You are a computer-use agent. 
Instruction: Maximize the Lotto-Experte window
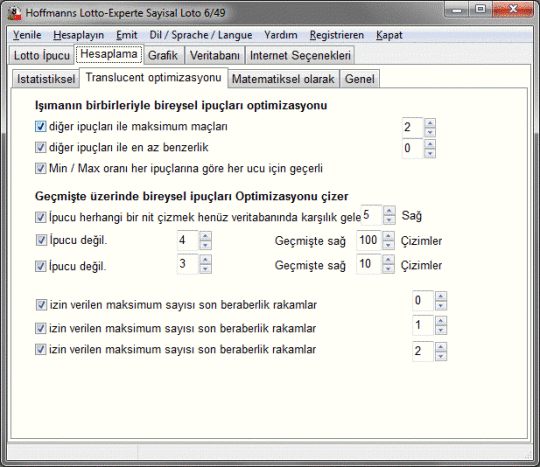point(480,10)
